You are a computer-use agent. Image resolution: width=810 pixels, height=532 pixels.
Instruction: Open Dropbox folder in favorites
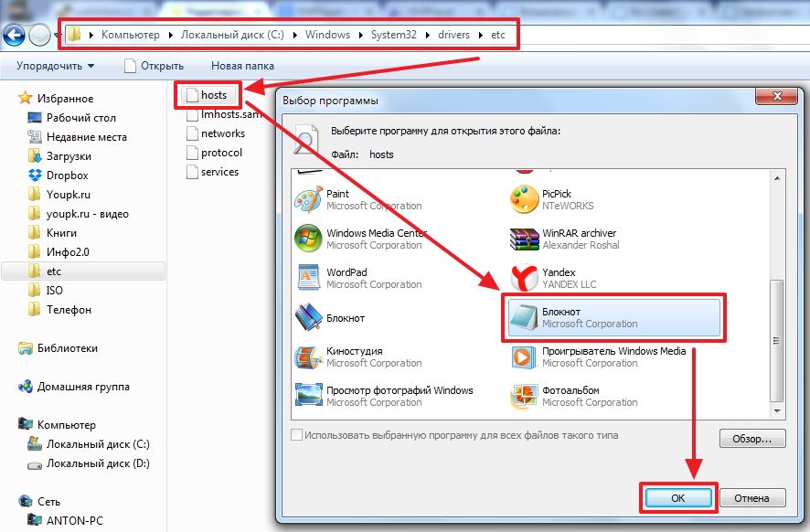(x=67, y=176)
